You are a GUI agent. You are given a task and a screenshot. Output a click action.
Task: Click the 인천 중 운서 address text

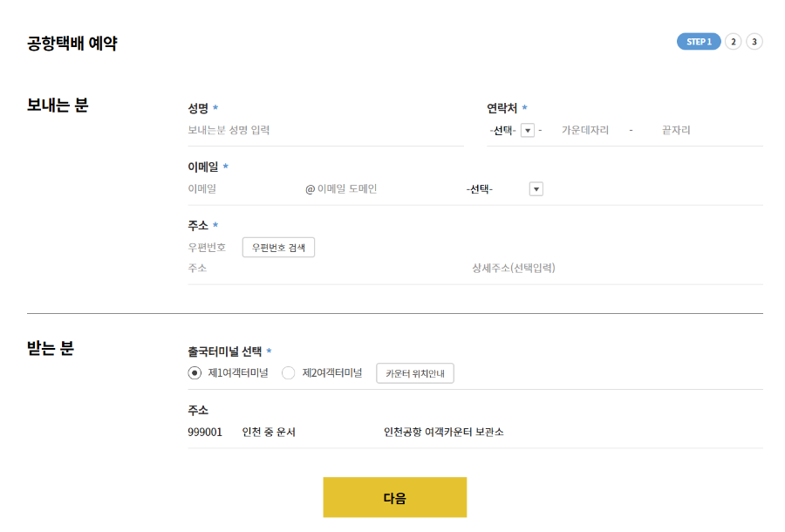coord(269,432)
